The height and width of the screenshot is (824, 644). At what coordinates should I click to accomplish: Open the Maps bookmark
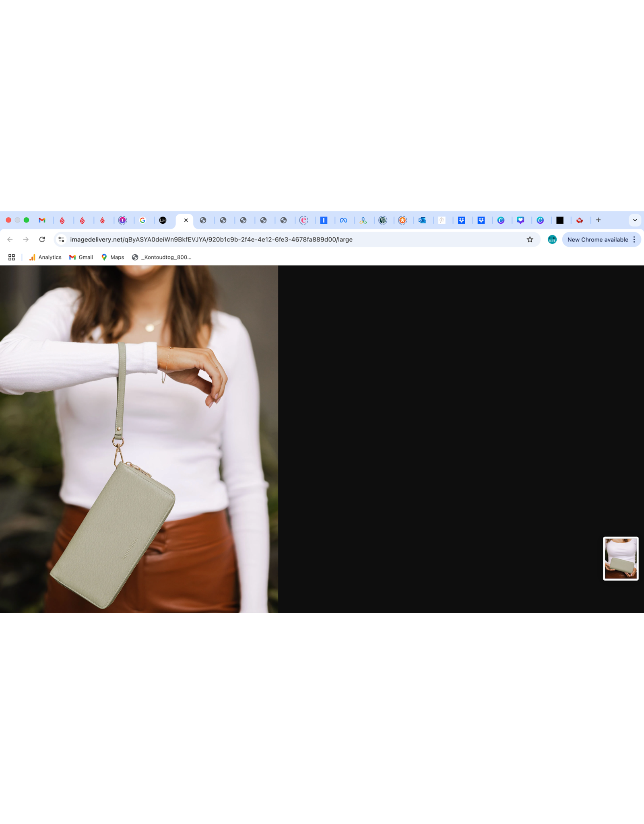(x=113, y=257)
